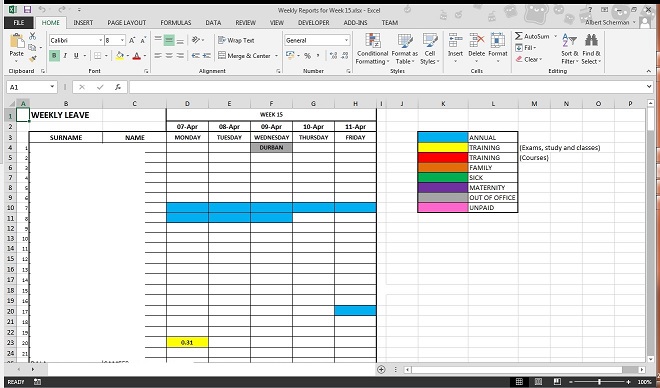This screenshot has width=660, height=388.
Task: Click the Font Color red A icon
Action: coord(137,56)
